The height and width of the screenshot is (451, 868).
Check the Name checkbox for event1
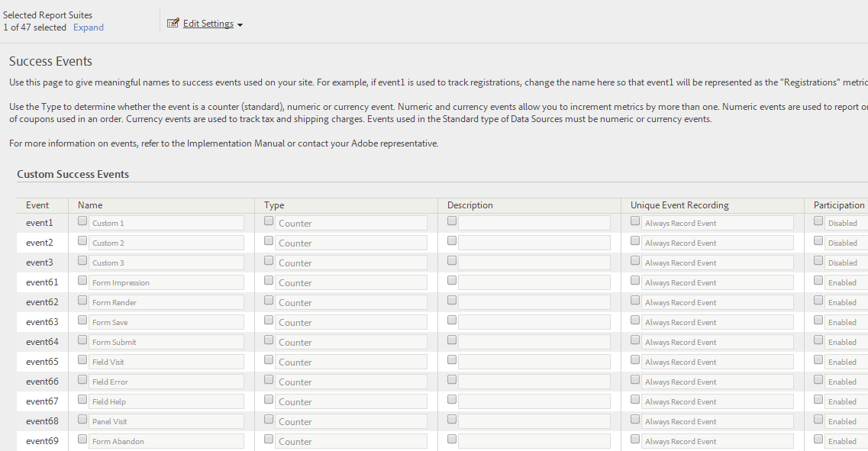click(82, 220)
